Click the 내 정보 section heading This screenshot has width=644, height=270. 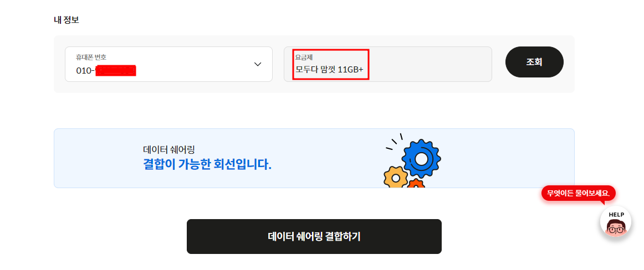(67, 20)
